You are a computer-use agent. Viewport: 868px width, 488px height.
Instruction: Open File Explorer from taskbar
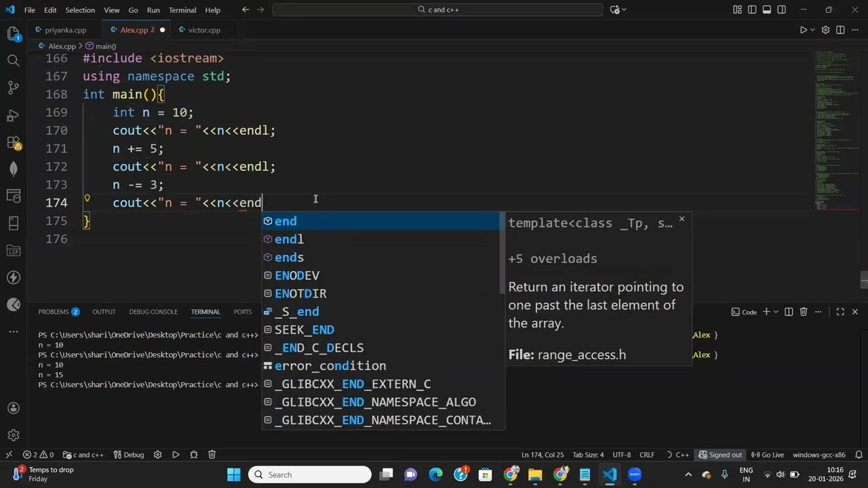535,474
